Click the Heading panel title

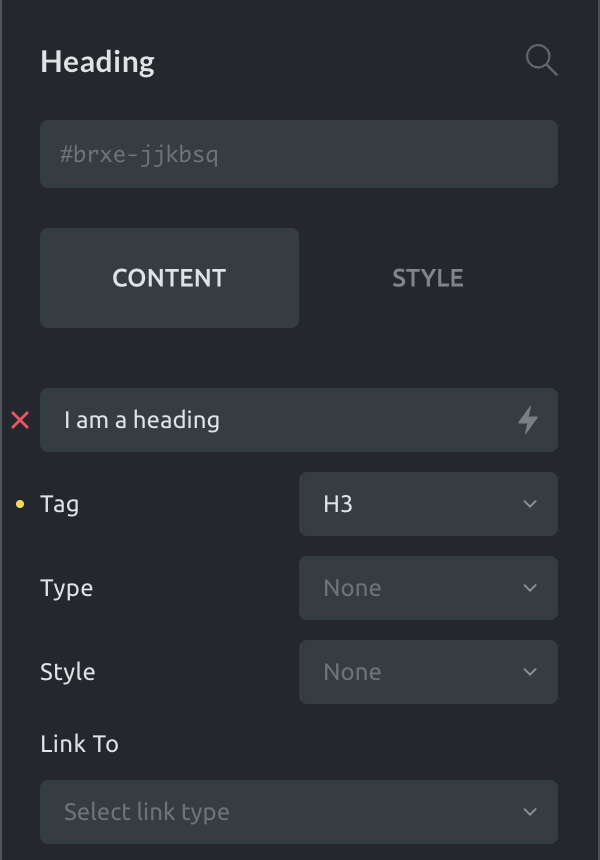(x=98, y=62)
